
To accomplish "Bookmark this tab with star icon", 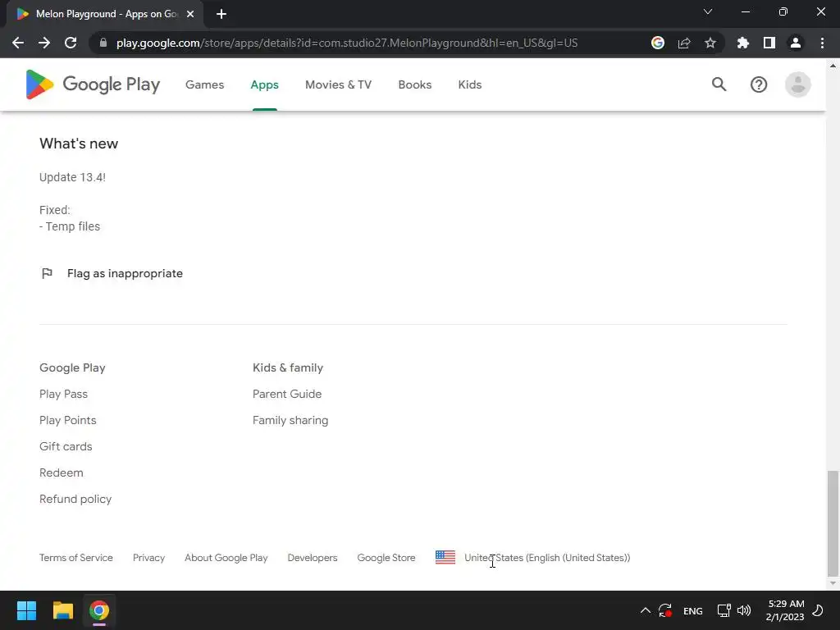I will coord(710,43).
